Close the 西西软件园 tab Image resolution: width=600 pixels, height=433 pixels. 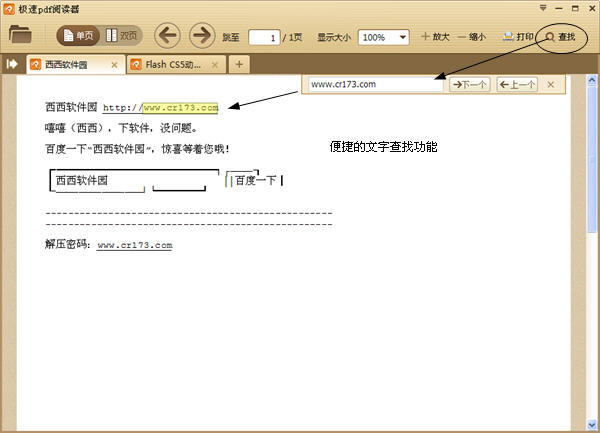(x=114, y=65)
